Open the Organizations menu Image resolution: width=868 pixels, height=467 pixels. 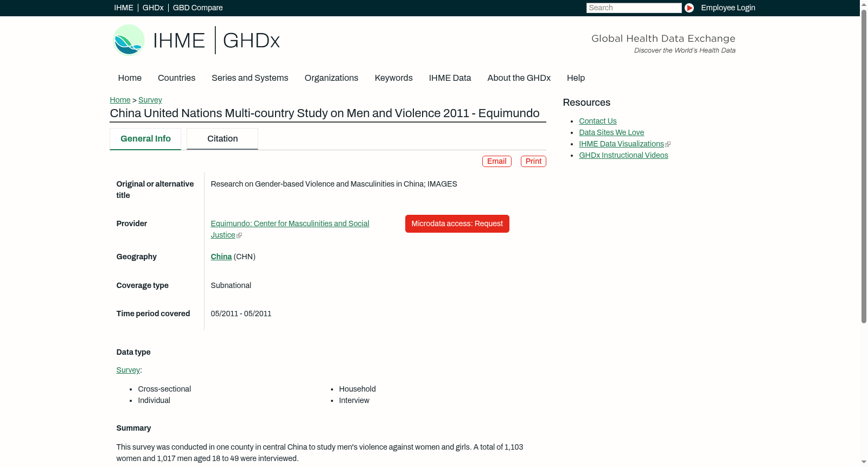coord(331,78)
